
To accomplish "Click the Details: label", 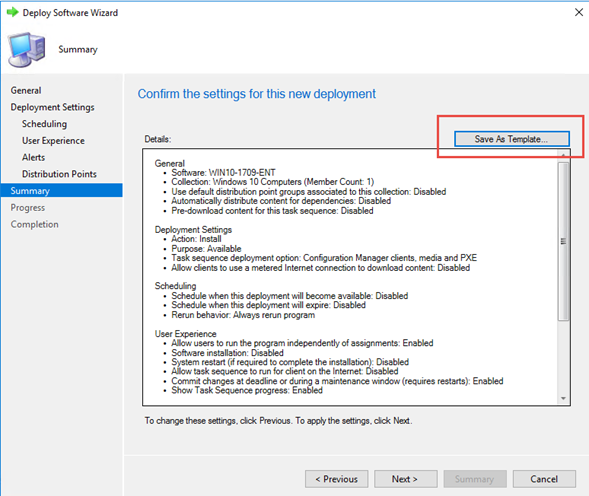I will (158, 139).
